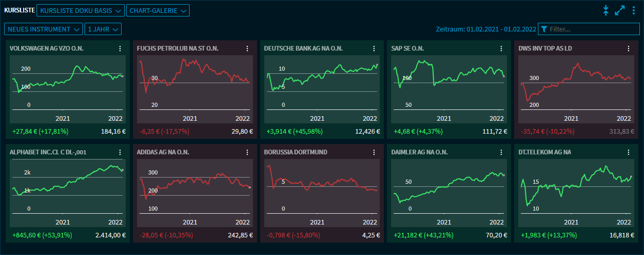Change the 1 Jahr time period dropdown
The image size is (644, 255).
click(x=103, y=29)
